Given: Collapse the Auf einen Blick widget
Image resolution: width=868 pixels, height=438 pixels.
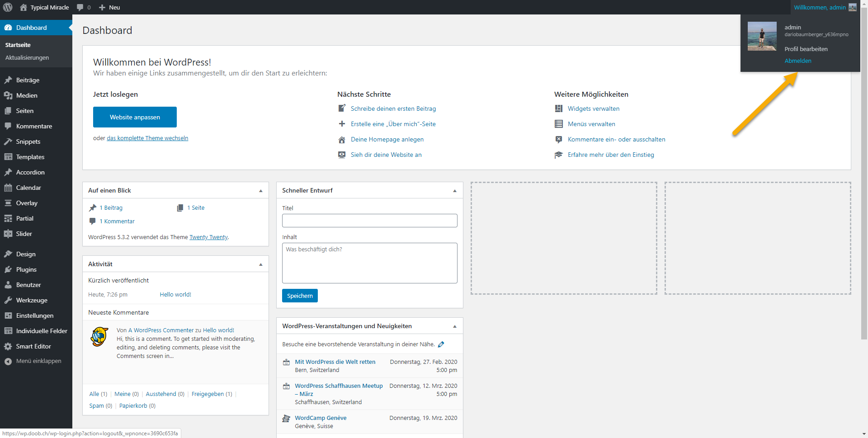Looking at the screenshot, I should click(261, 191).
